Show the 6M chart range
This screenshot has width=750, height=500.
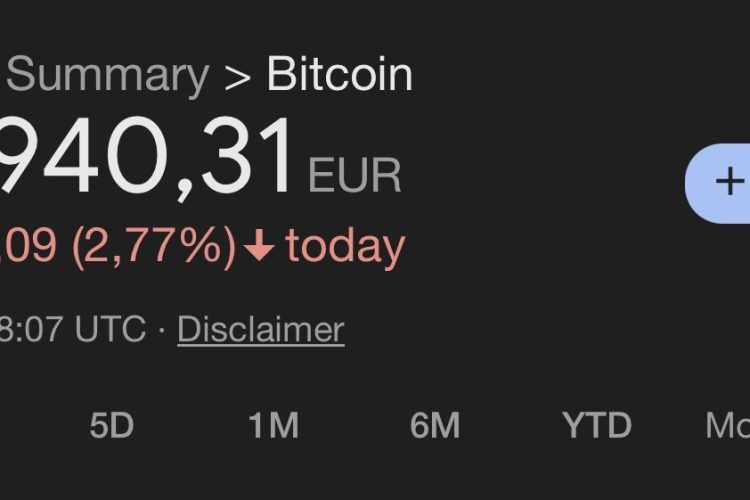pos(434,426)
